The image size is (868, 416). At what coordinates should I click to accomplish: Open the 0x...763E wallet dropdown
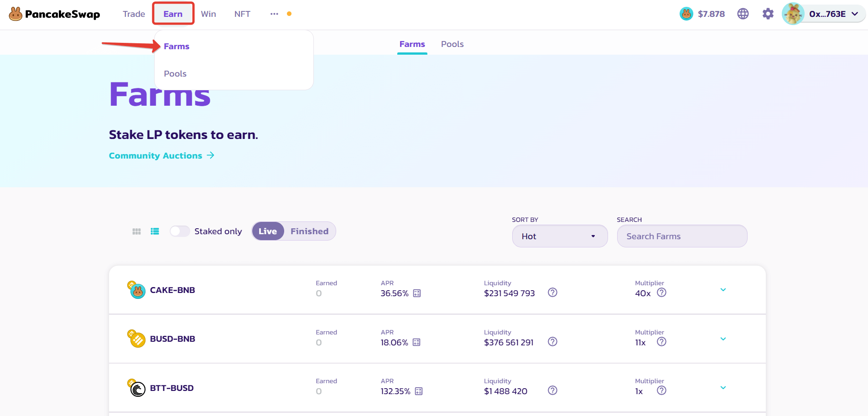[834, 14]
